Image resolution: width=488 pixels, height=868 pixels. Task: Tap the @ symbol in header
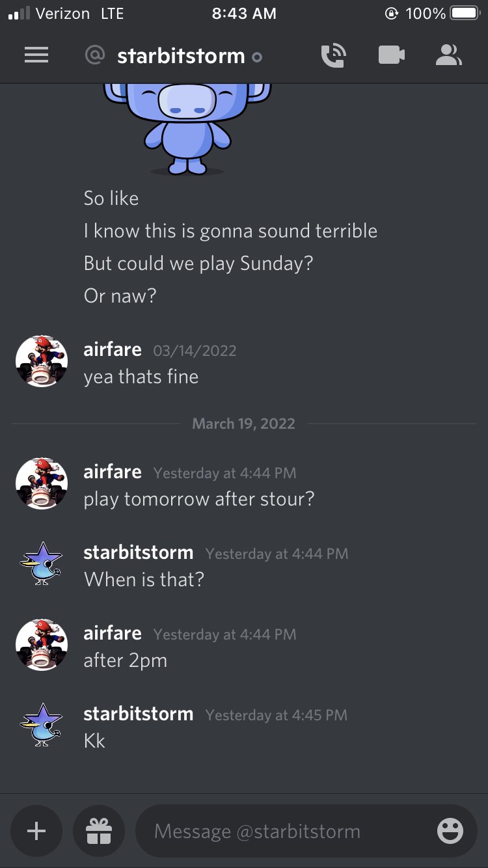[95, 56]
